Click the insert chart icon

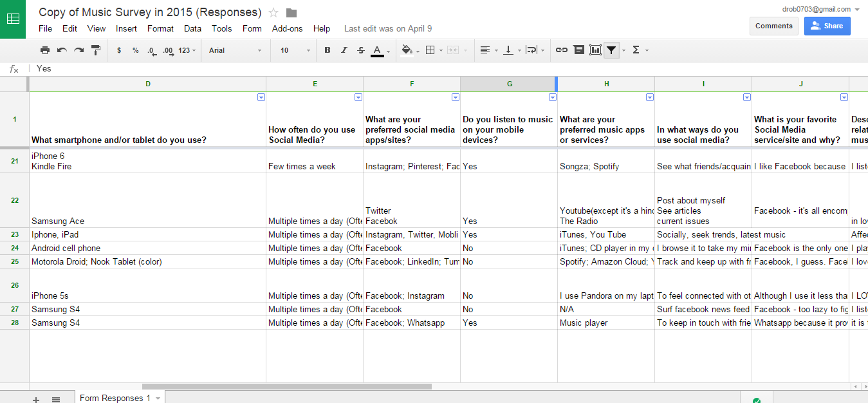[x=595, y=50]
